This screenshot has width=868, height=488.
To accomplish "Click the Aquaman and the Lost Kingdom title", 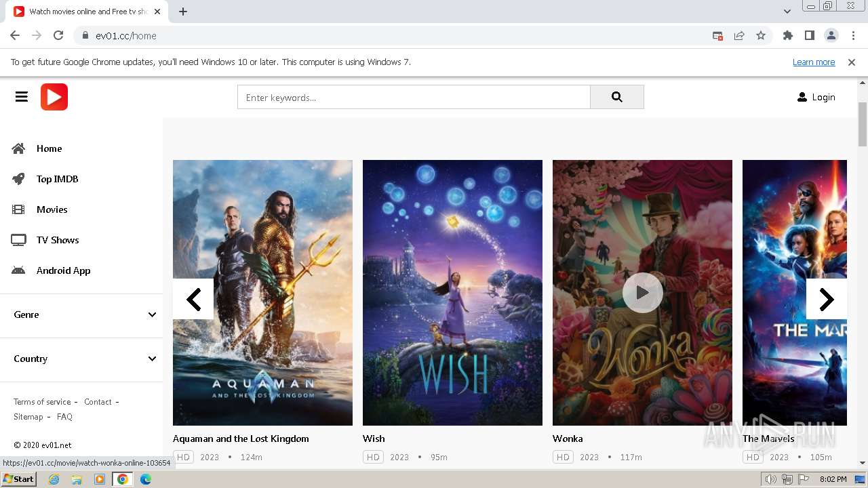I will (x=241, y=439).
